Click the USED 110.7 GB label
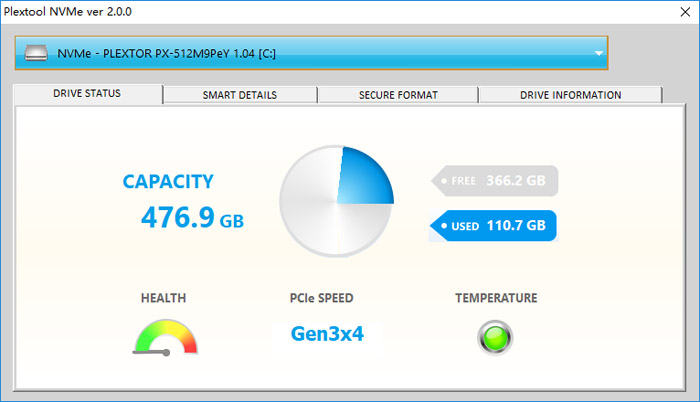The image size is (700, 402). pyautogui.click(x=494, y=226)
